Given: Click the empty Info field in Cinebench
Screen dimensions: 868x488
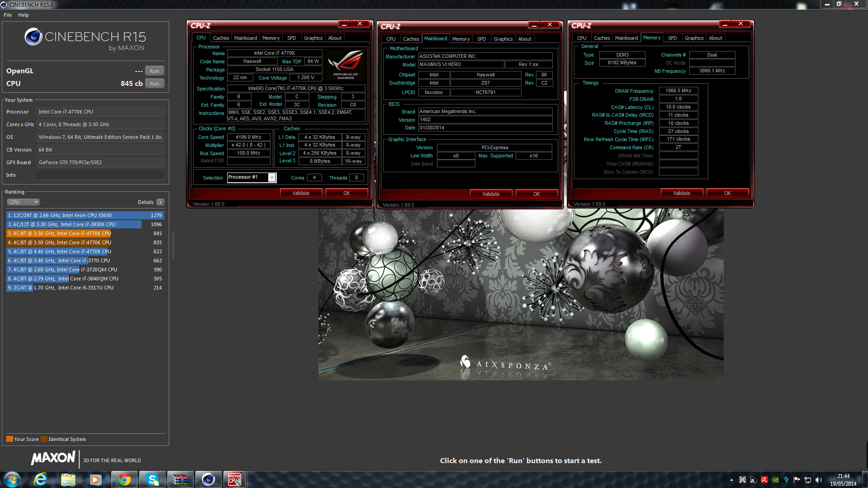Looking at the screenshot, I should pos(100,175).
